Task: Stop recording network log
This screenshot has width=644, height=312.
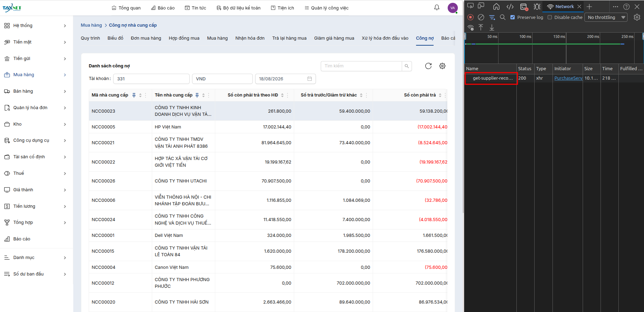Action: 470,17
